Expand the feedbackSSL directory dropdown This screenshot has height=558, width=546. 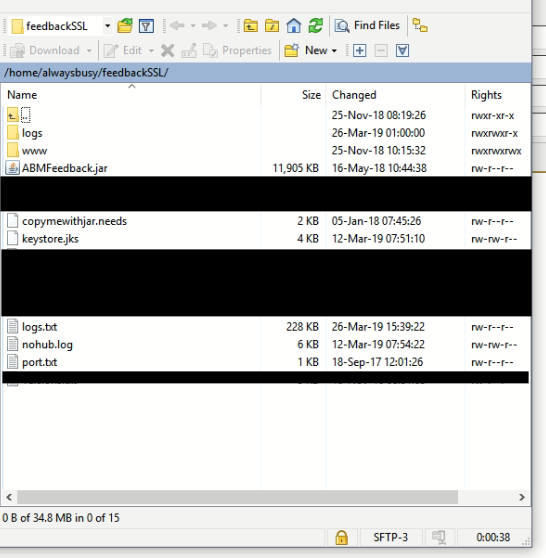[107, 26]
